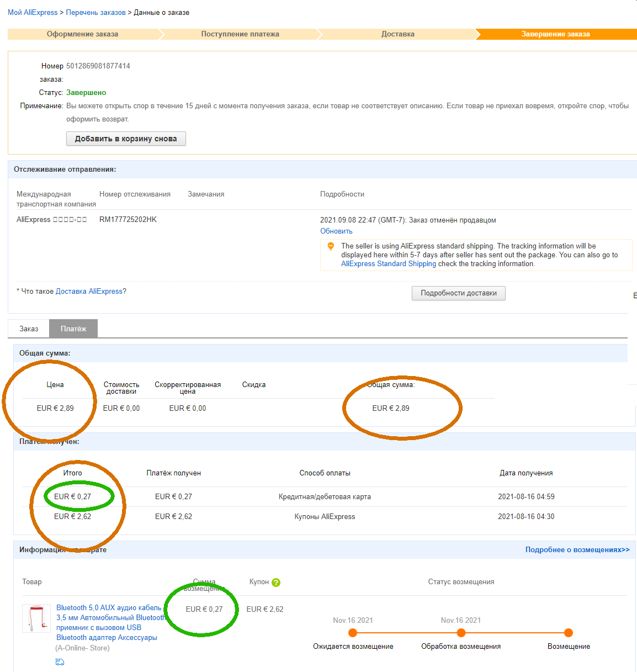Viewport: 637px width, 672px height.
Task: Click the Завершение заказа progress step
Action: 555,34
